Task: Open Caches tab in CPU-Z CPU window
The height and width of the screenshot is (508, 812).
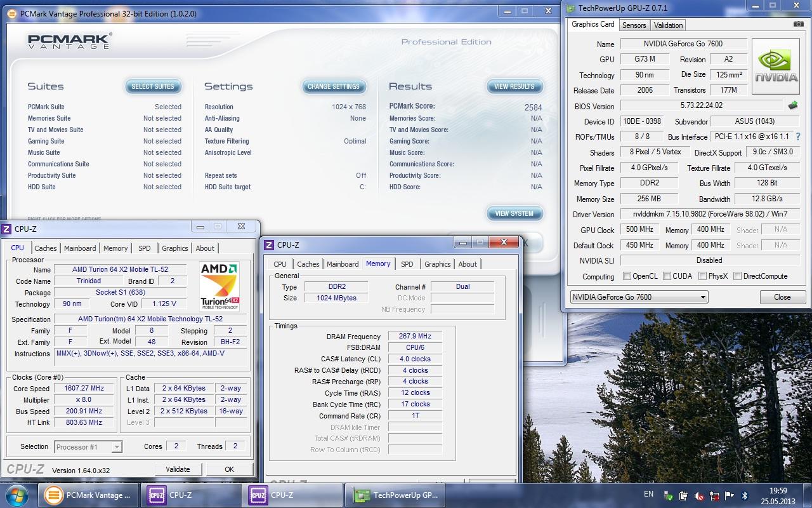Action: [x=45, y=248]
